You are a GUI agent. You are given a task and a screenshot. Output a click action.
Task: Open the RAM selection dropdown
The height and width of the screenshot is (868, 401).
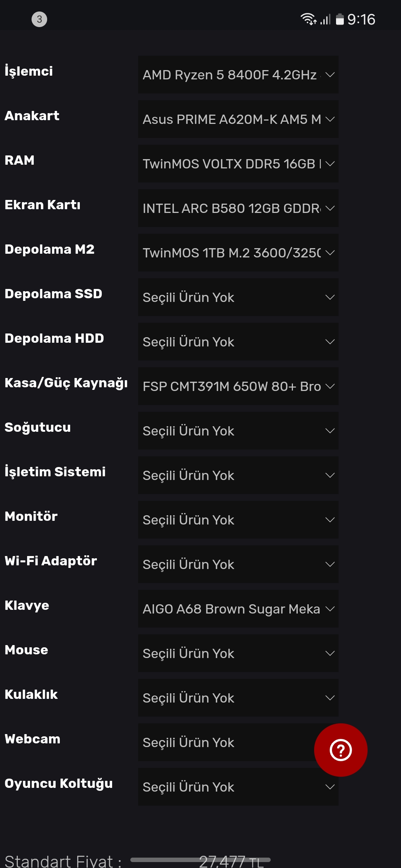click(x=238, y=164)
